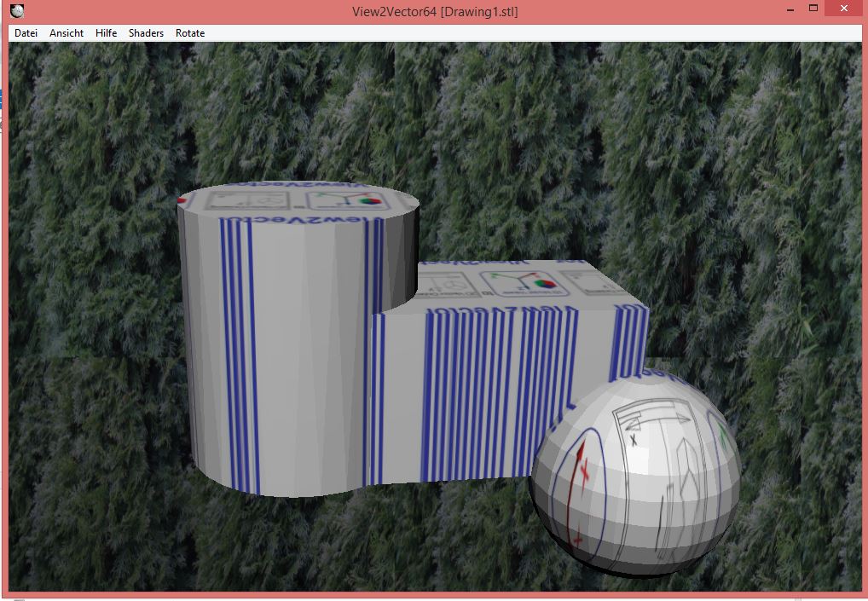Click the View2Vector app icon in title bar
The height and width of the screenshot is (601, 868).
[17, 10]
